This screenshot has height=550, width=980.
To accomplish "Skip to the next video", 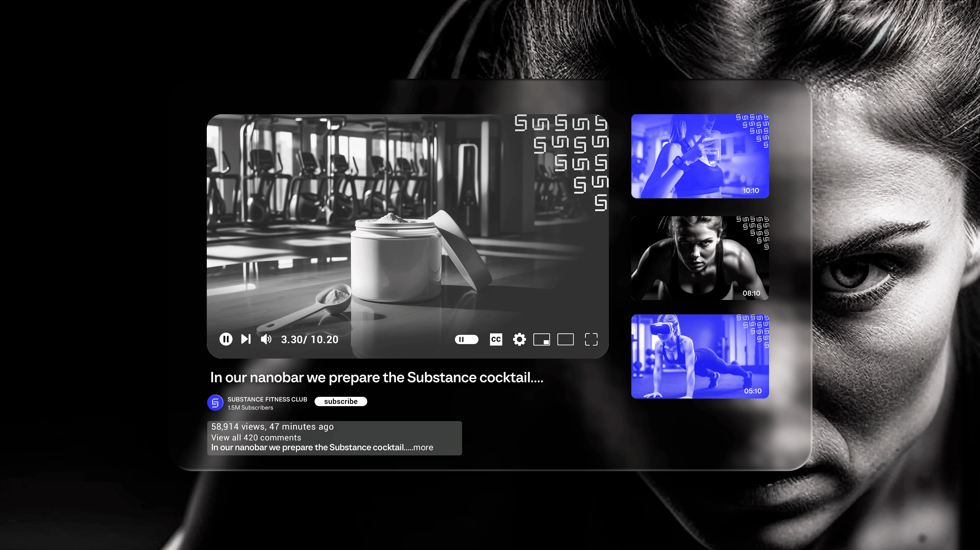I will 246,339.
